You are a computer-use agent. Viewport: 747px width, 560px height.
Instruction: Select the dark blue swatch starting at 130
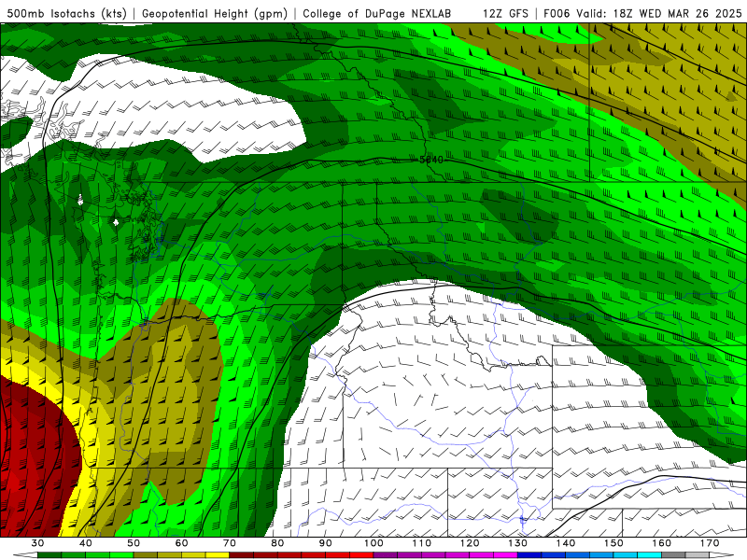[529, 555]
